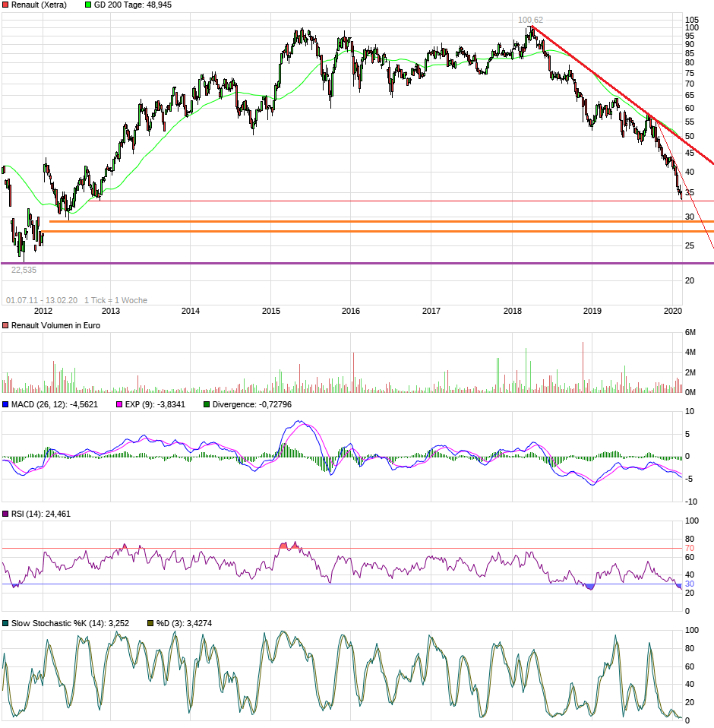Image resolution: width=714 pixels, height=728 pixels.
Task: Click the upper orange support line near 30
Action: (381, 221)
